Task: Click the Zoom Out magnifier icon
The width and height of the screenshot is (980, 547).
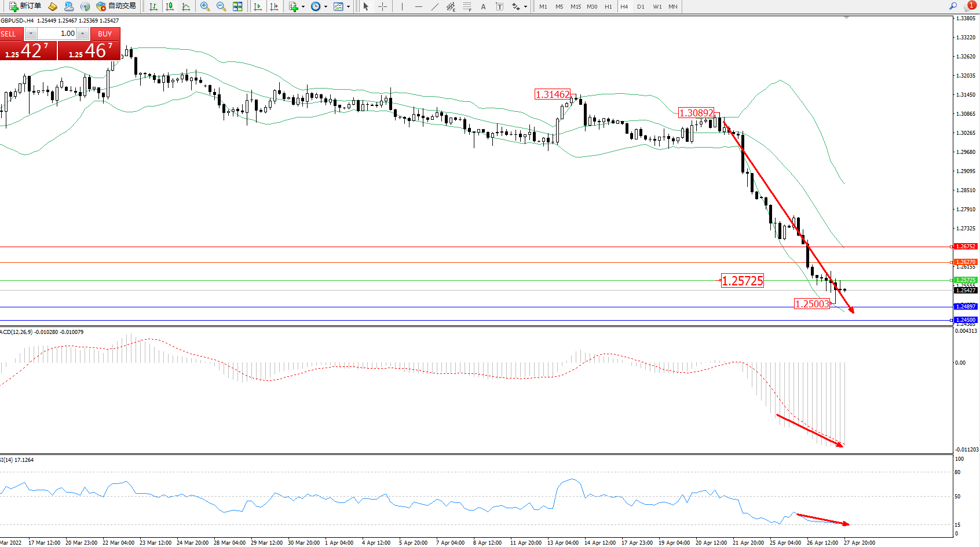Action: tap(221, 6)
